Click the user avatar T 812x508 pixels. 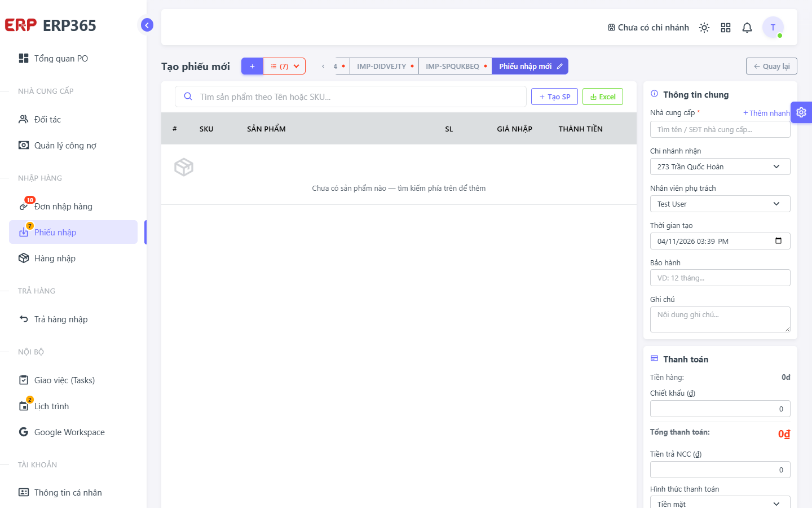(x=773, y=27)
